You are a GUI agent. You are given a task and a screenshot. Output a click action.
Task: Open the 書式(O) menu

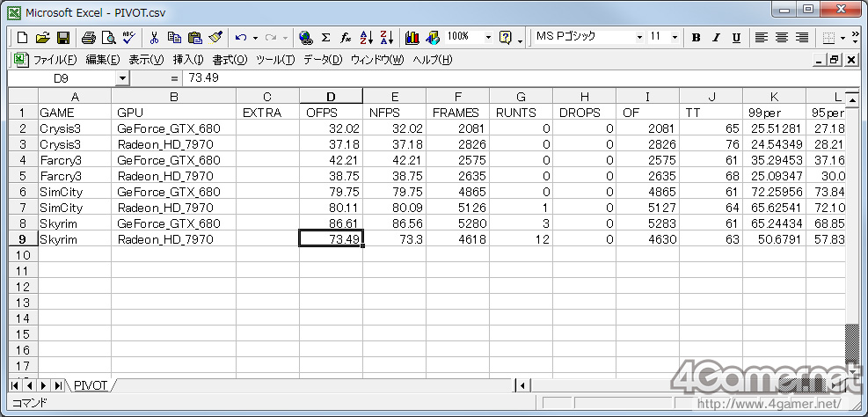pyautogui.click(x=230, y=60)
